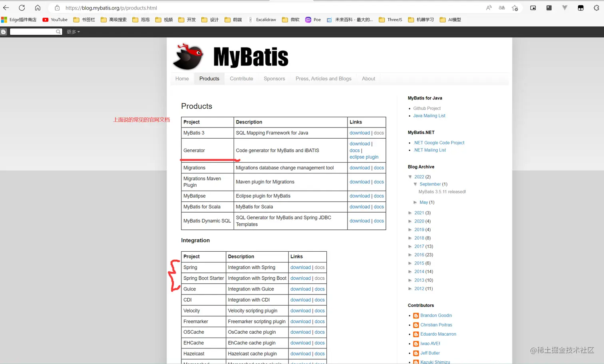Click the YouTube bookmark
Image resolution: width=604 pixels, height=364 pixels.
[55, 20]
